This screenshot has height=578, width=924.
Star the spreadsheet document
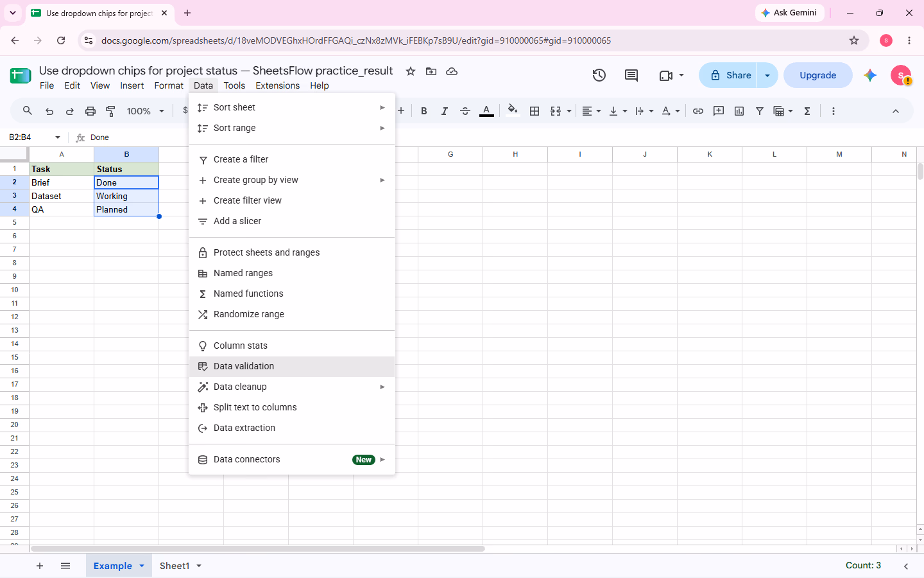(x=411, y=71)
